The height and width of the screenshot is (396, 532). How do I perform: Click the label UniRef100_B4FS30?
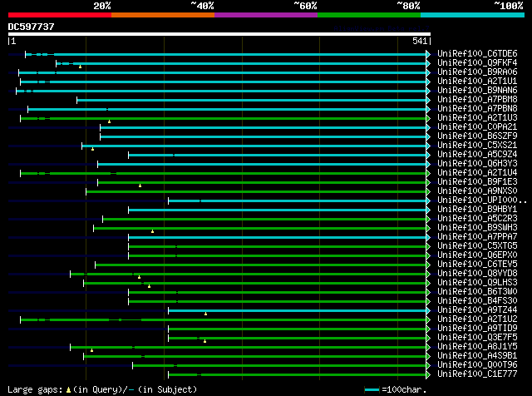click(477, 301)
